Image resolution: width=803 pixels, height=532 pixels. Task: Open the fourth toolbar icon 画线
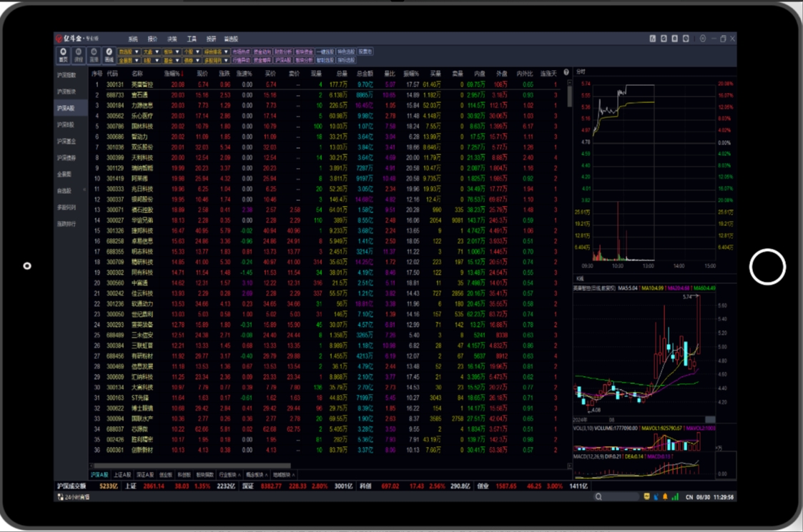(109, 55)
